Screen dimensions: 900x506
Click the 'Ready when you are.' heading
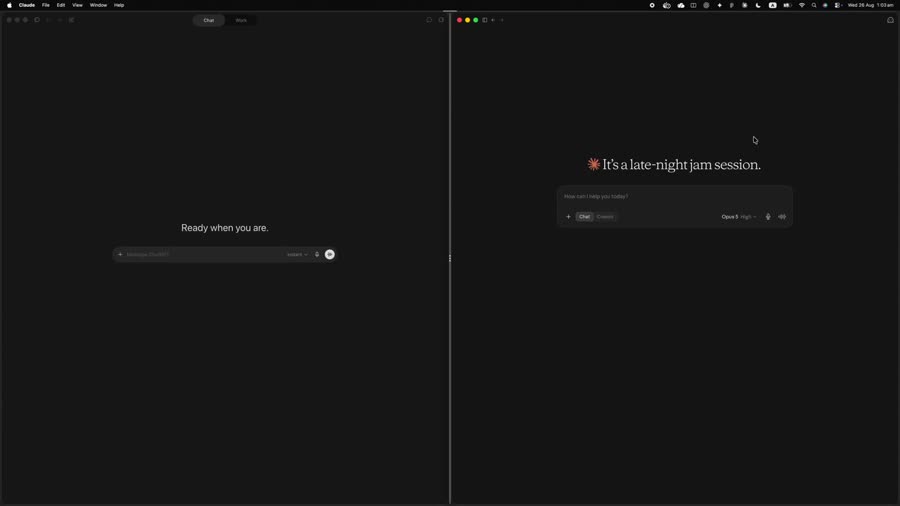pyautogui.click(x=224, y=228)
